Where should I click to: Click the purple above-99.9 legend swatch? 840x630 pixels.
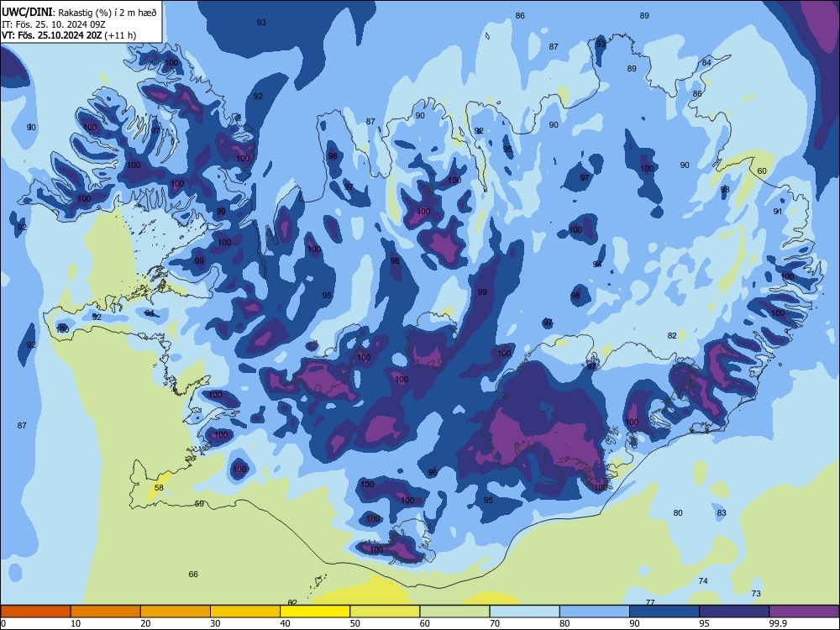pos(804,612)
